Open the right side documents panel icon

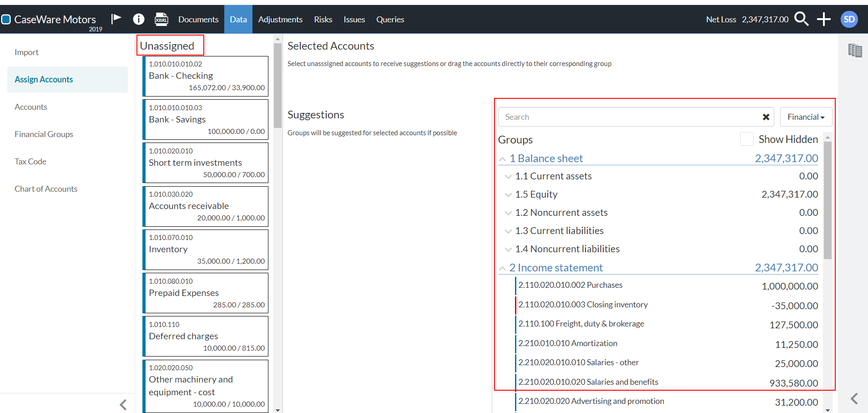855,51
